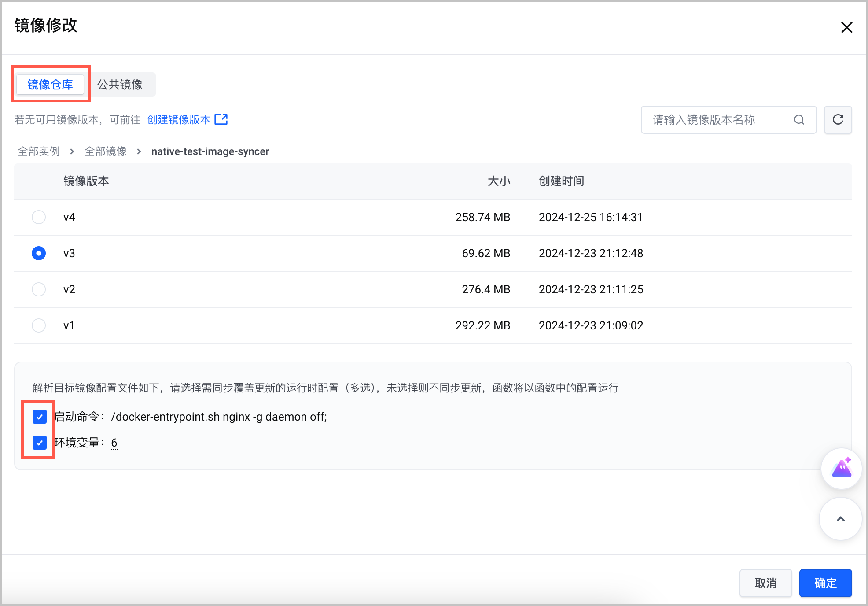Click timestamp 2024-12-23 21:11:25
868x606 pixels.
click(591, 289)
